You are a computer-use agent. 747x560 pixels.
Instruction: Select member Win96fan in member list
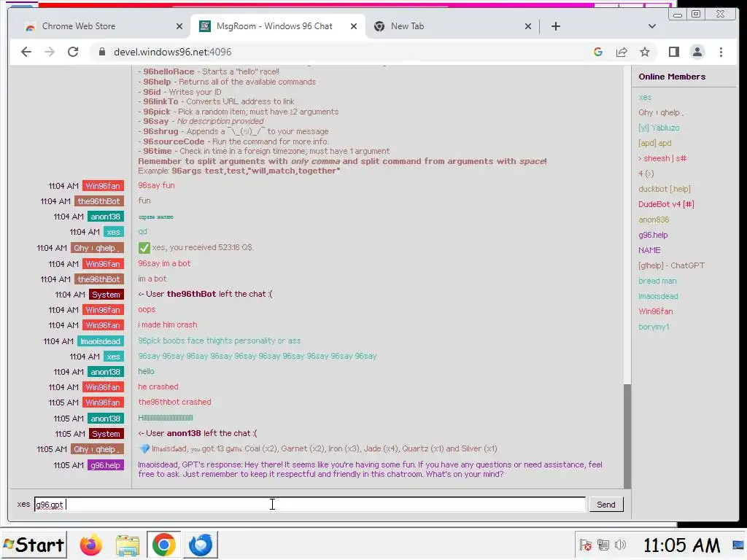click(x=656, y=311)
